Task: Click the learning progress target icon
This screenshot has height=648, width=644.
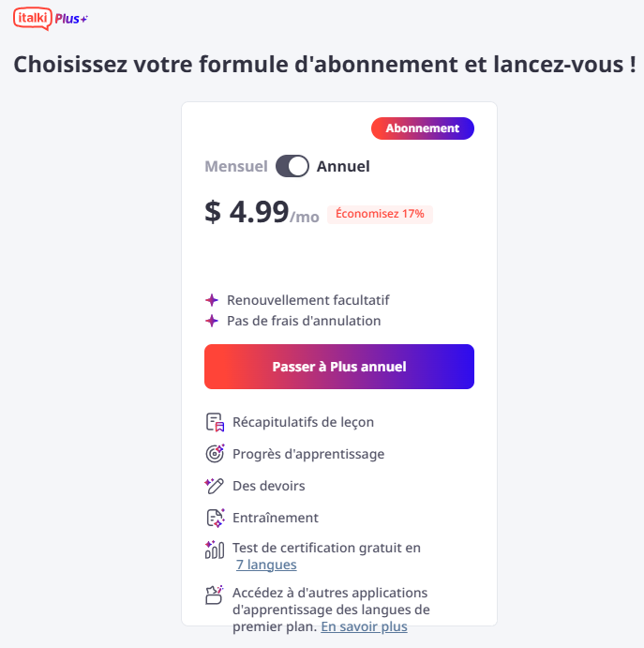Action: (x=215, y=454)
